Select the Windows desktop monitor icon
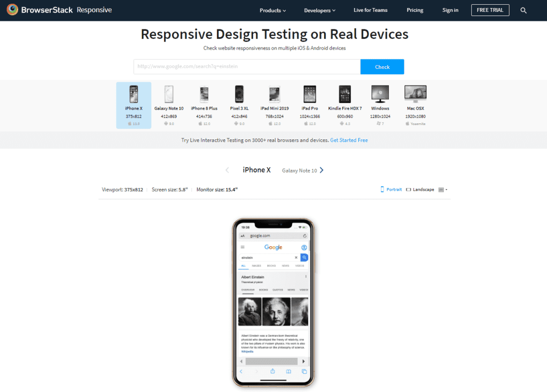The image size is (547, 392). [380, 94]
